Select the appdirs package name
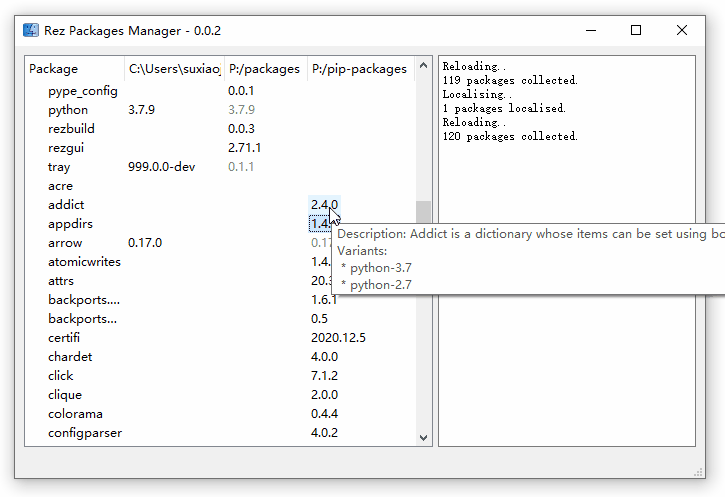The height and width of the screenshot is (497, 725). click(x=70, y=224)
